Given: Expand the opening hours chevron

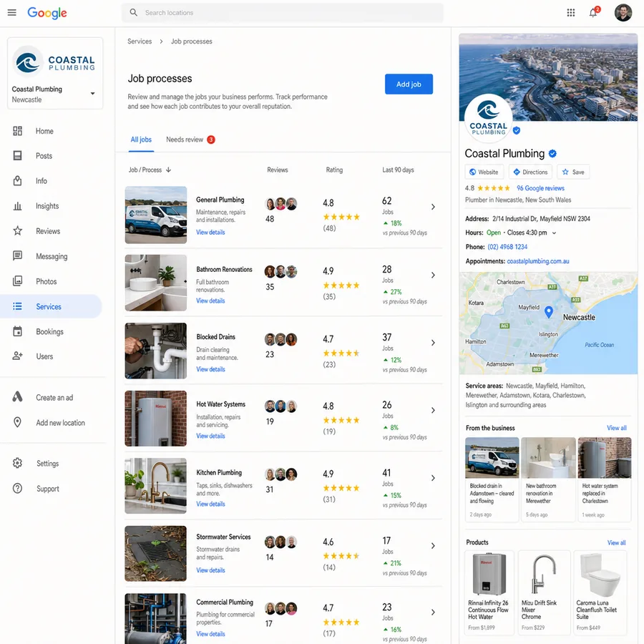Looking at the screenshot, I should click(554, 233).
